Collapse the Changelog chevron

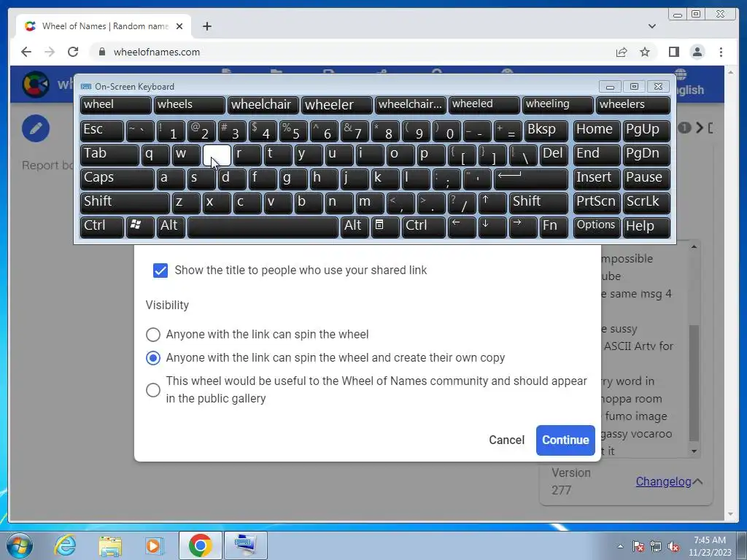click(x=698, y=481)
